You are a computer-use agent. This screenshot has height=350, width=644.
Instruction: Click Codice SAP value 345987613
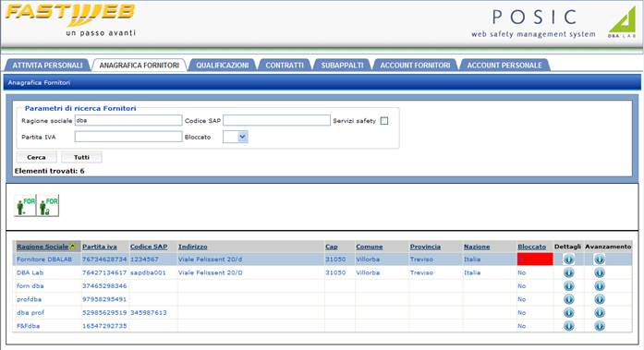tap(148, 313)
